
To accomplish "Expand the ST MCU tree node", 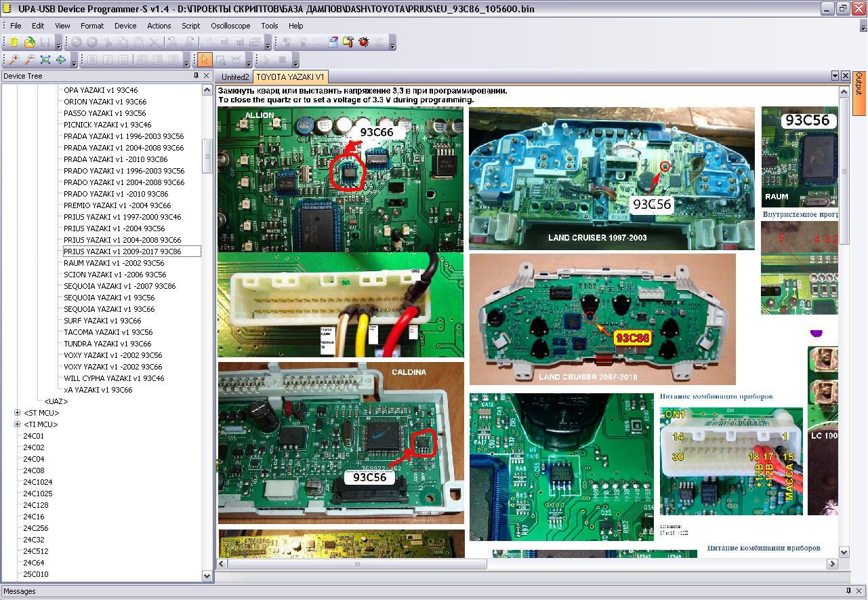I will (x=18, y=413).
